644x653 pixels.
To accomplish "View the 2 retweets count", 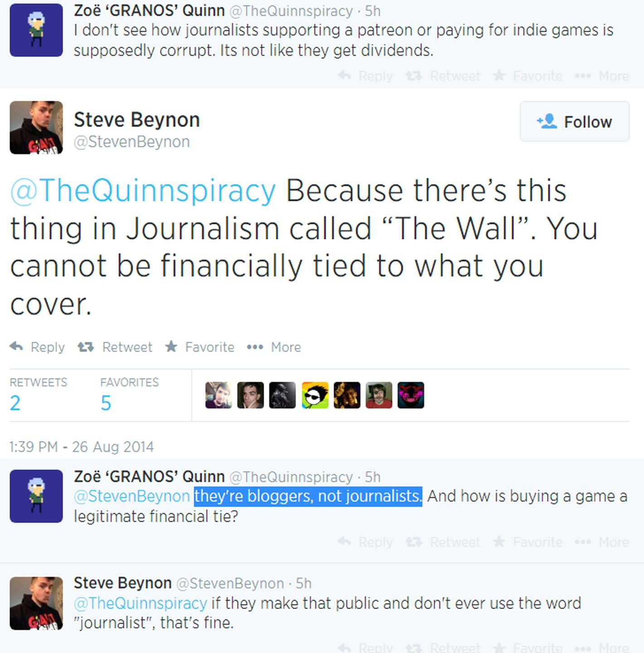I will point(15,403).
